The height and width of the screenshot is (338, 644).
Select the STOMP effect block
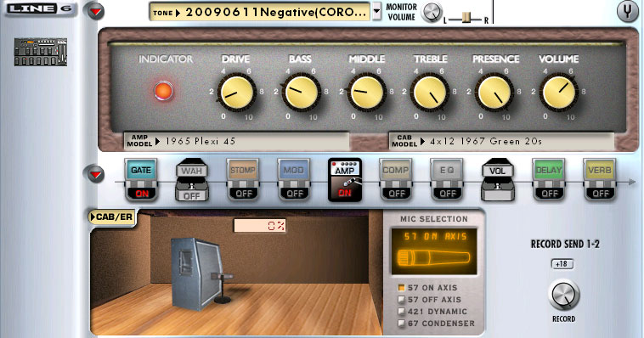click(x=243, y=180)
